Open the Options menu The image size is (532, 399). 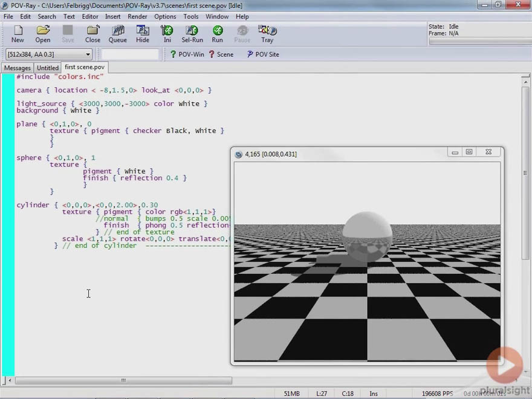pyautogui.click(x=165, y=16)
